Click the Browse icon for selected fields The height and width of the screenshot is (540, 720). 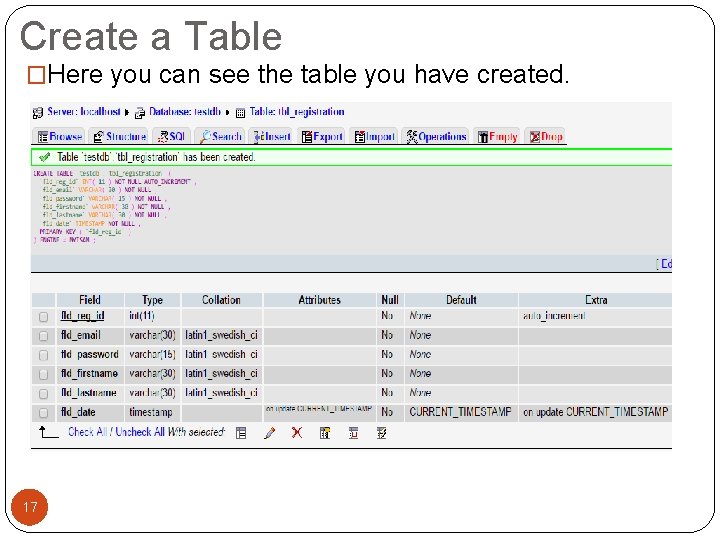241,433
